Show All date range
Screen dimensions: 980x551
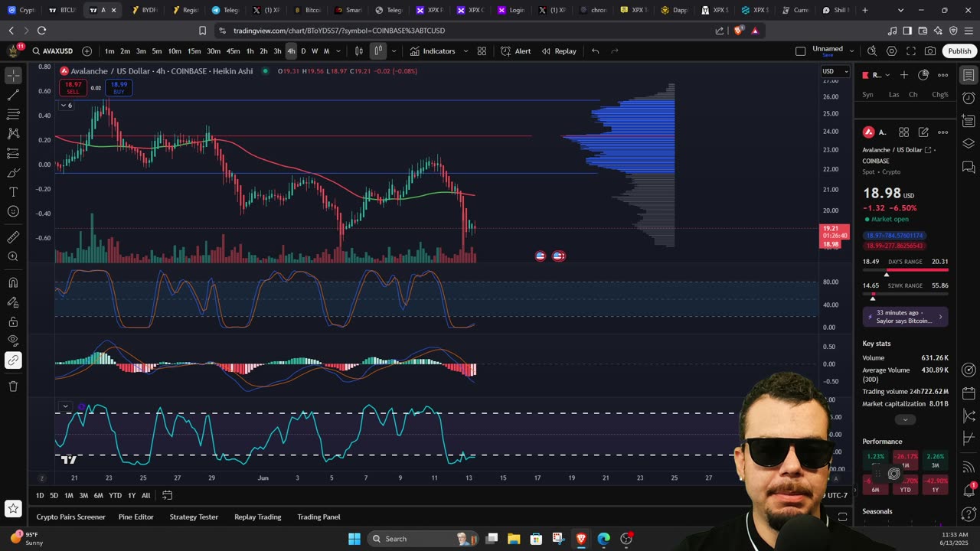click(145, 495)
